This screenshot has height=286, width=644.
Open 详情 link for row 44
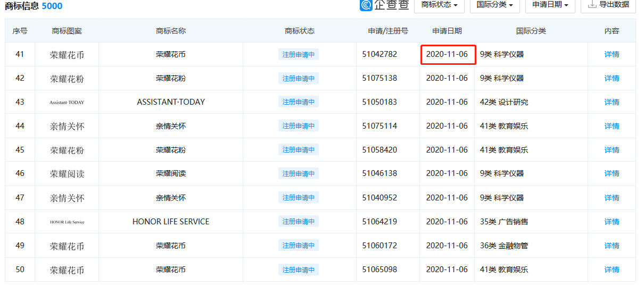click(612, 126)
